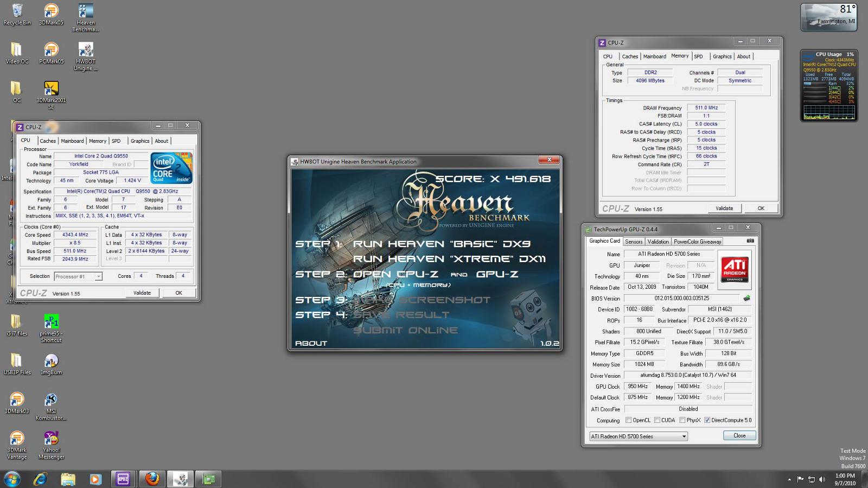Image resolution: width=868 pixels, height=488 pixels.
Task: Open PCMark05 desktop shortcut
Action: (51, 53)
